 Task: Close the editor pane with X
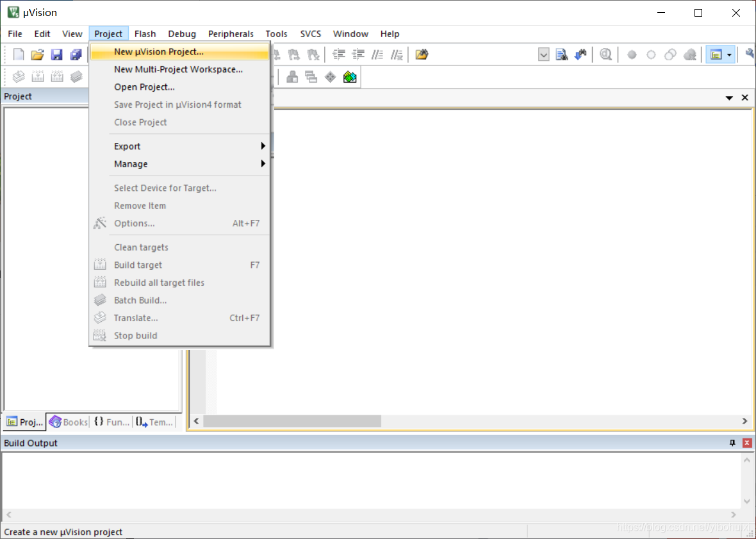coord(745,97)
